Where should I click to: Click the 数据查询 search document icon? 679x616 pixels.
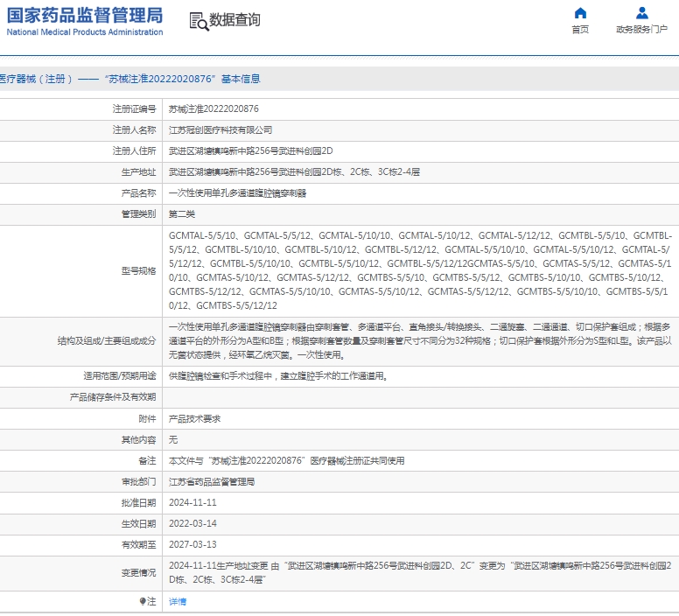tap(199, 21)
